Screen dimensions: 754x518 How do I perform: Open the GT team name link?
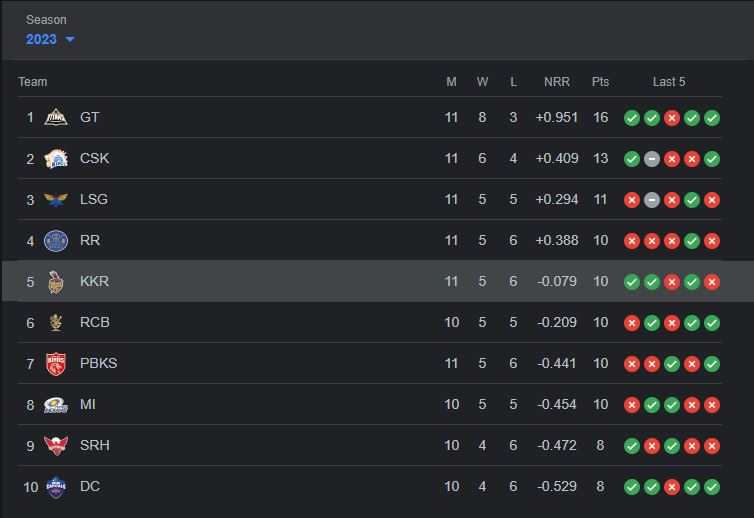(x=90, y=117)
